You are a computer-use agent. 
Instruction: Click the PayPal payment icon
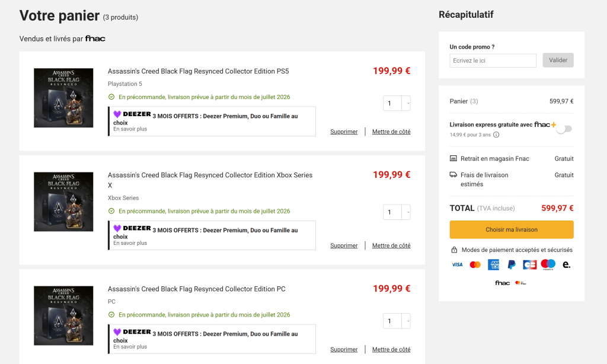click(512, 264)
